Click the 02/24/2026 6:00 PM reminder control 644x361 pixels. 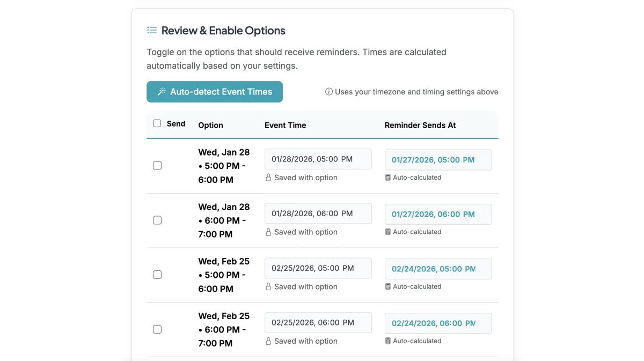point(438,323)
